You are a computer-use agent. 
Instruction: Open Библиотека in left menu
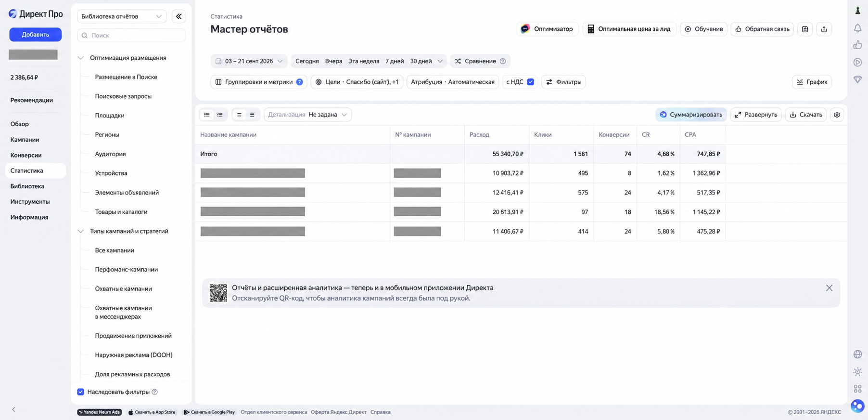tap(27, 186)
